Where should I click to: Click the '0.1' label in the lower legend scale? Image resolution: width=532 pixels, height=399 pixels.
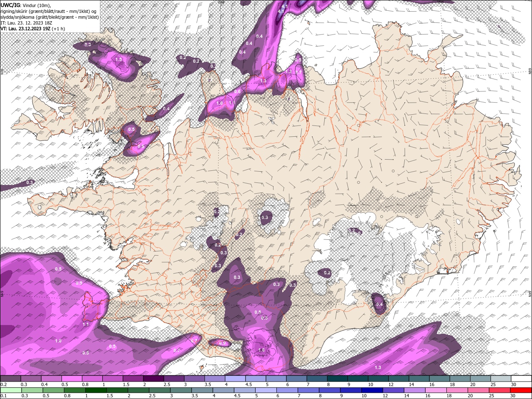pos(4,396)
